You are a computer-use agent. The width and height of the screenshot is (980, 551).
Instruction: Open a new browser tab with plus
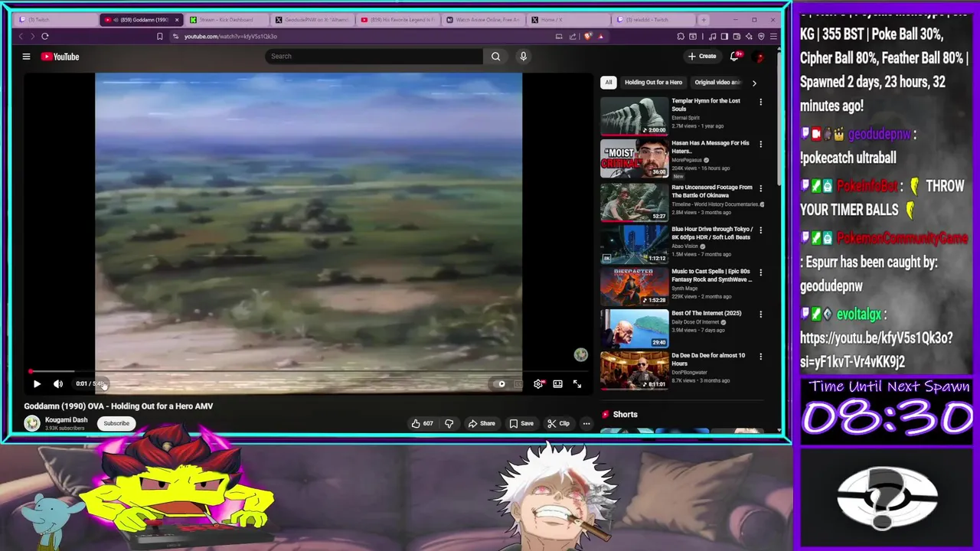[704, 20]
